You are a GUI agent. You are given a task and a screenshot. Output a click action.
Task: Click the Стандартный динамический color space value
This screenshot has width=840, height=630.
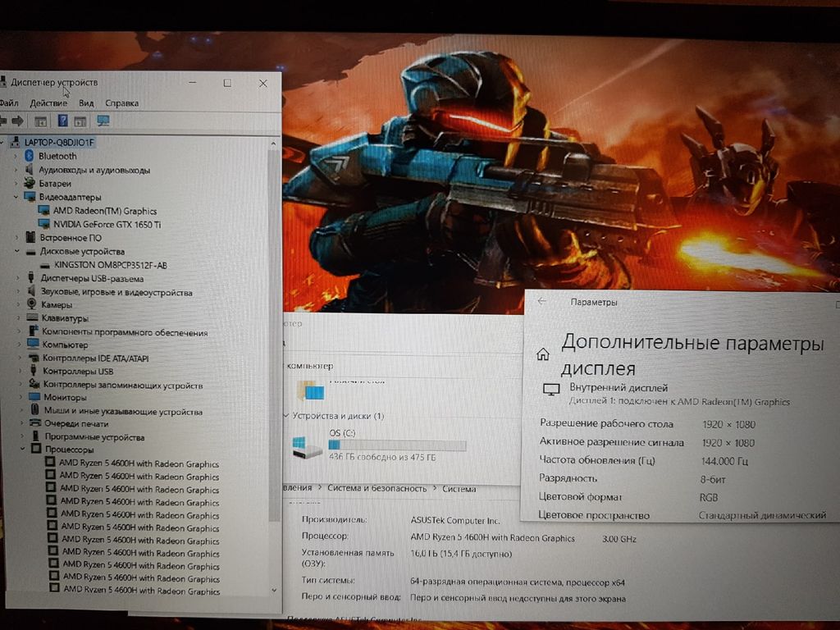tap(762, 515)
